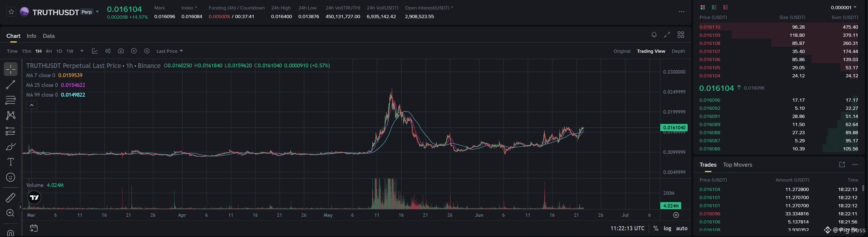Click ask price 0.016110 in order book
The width and height of the screenshot is (868, 237).
tap(710, 27)
